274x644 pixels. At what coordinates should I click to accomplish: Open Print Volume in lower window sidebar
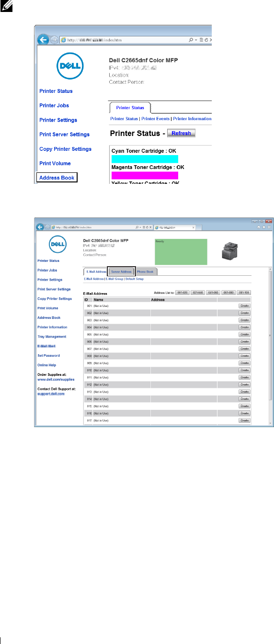coord(47,308)
